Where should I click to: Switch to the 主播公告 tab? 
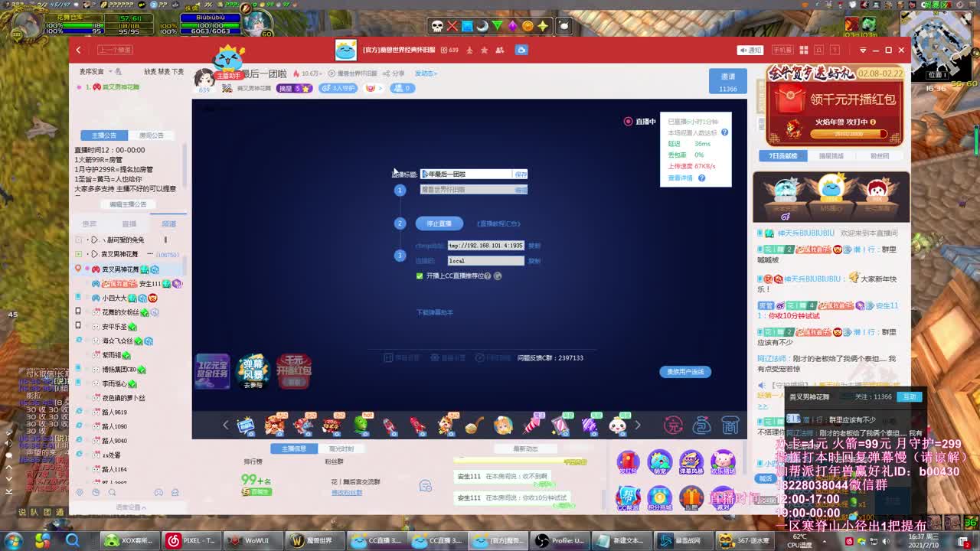pyautogui.click(x=104, y=135)
